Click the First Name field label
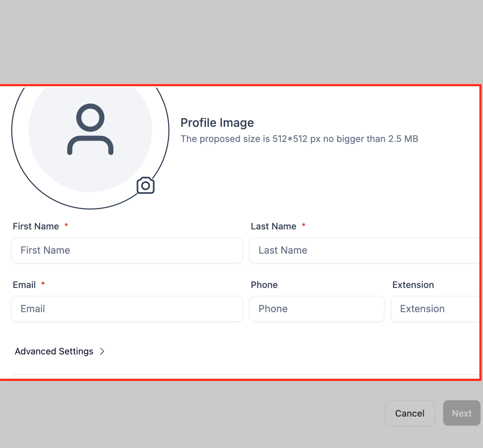The height and width of the screenshot is (448, 483). (x=36, y=226)
